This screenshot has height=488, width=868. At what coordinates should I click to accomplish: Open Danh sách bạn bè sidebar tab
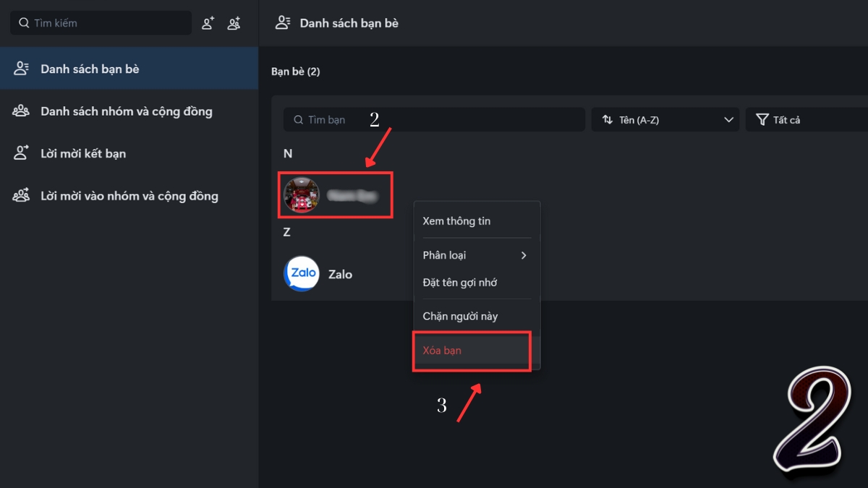(129, 69)
